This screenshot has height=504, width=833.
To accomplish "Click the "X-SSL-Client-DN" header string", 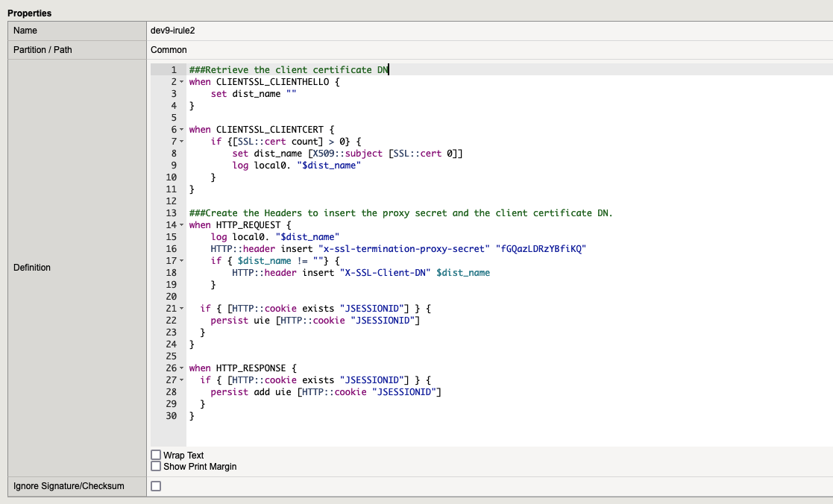I will [x=386, y=273].
